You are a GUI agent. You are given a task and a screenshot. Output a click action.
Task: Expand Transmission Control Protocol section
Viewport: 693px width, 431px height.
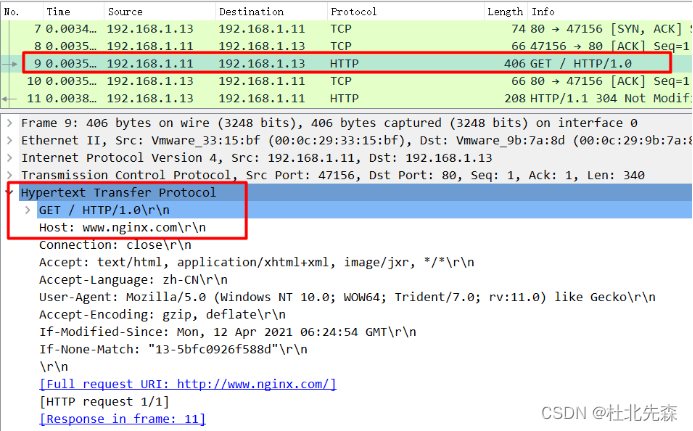click(x=10, y=175)
